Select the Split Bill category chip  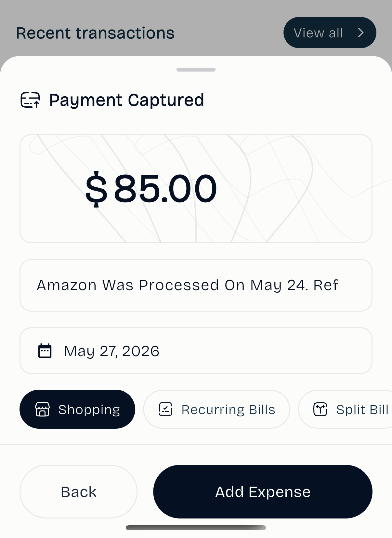pyautogui.click(x=345, y=409)
